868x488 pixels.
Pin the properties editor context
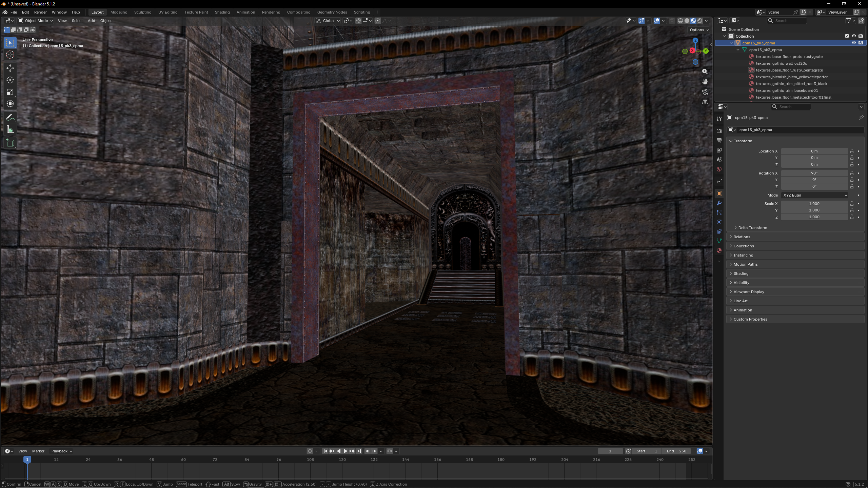tap(861, 118)
